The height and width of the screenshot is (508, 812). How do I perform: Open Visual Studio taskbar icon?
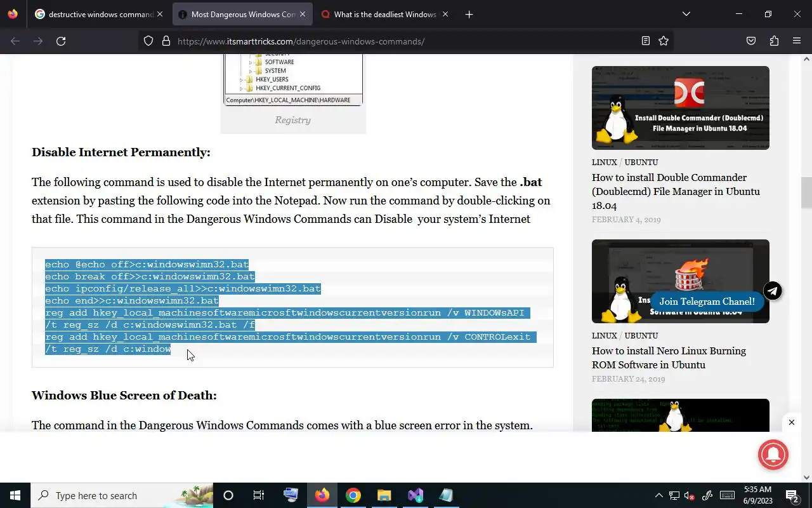pos(416,495)
